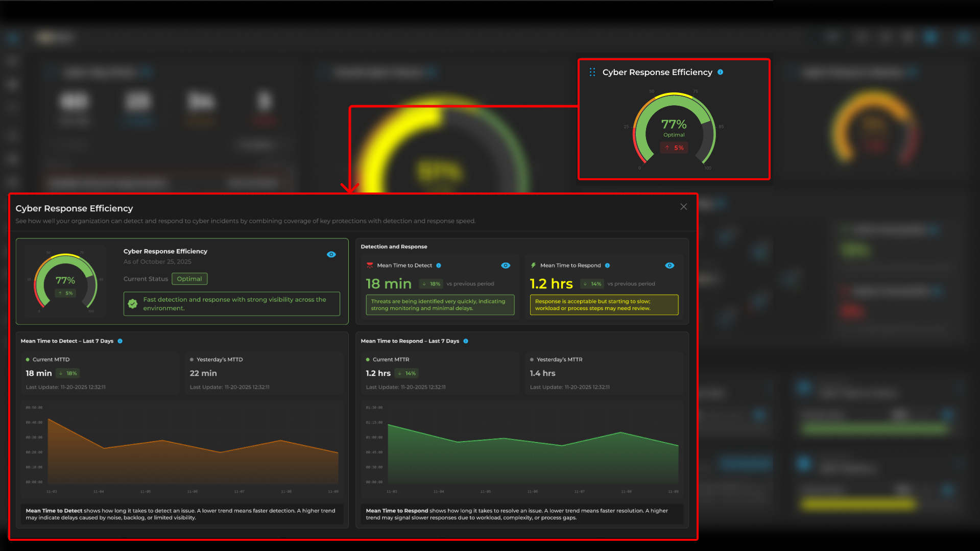Click the red siren icon beside Mean Time to Detect
The height and width of the screenshot is (551, 980).
point(370,266)
